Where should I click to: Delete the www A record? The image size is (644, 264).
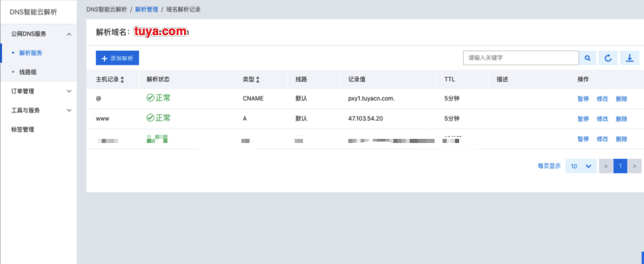(621, 119)
